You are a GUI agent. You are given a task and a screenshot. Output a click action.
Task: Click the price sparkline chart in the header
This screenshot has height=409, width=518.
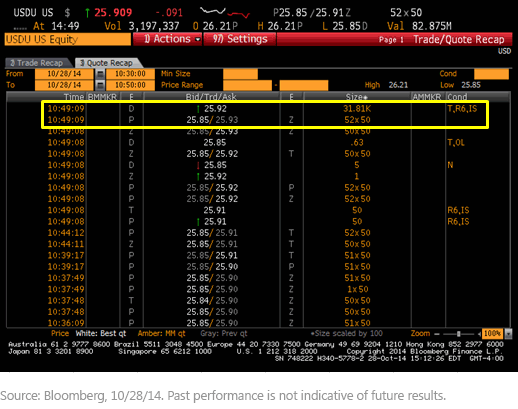point(225,13)
